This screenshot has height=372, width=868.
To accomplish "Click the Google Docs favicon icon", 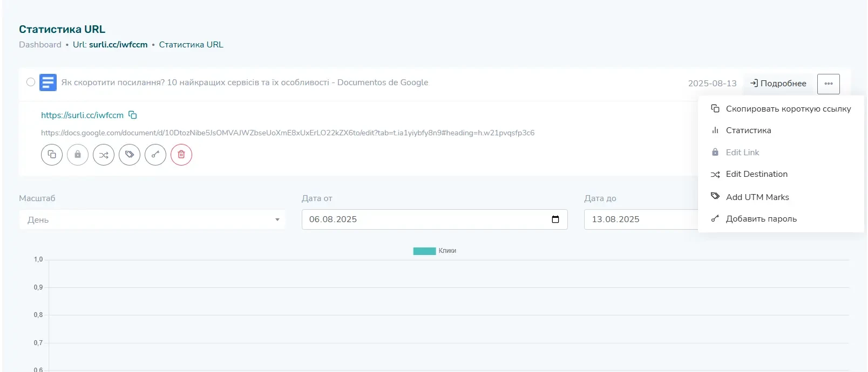I will (x=48, y=82).
